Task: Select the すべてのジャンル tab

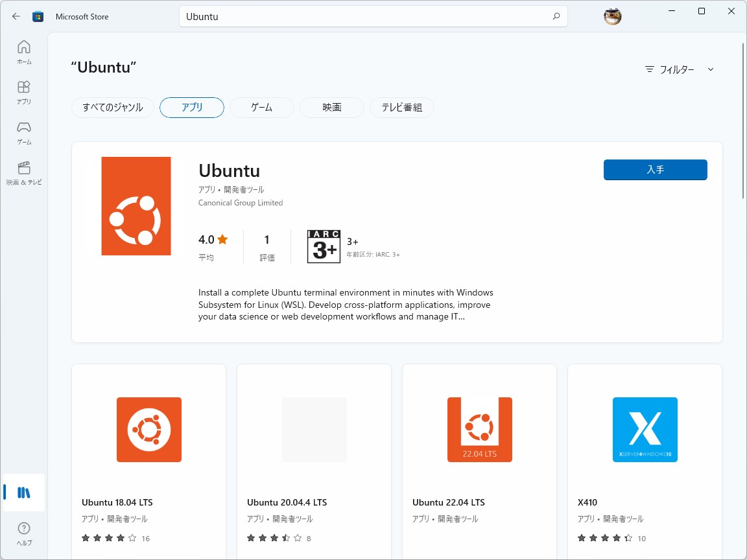Action: pyautogui.click(x=112, y=108)
